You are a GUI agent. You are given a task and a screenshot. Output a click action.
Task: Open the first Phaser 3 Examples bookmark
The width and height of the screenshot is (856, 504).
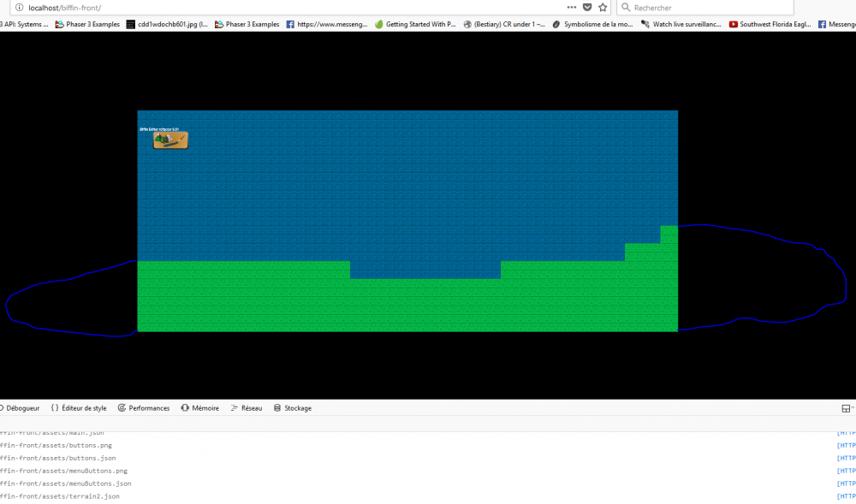point(87,25)
